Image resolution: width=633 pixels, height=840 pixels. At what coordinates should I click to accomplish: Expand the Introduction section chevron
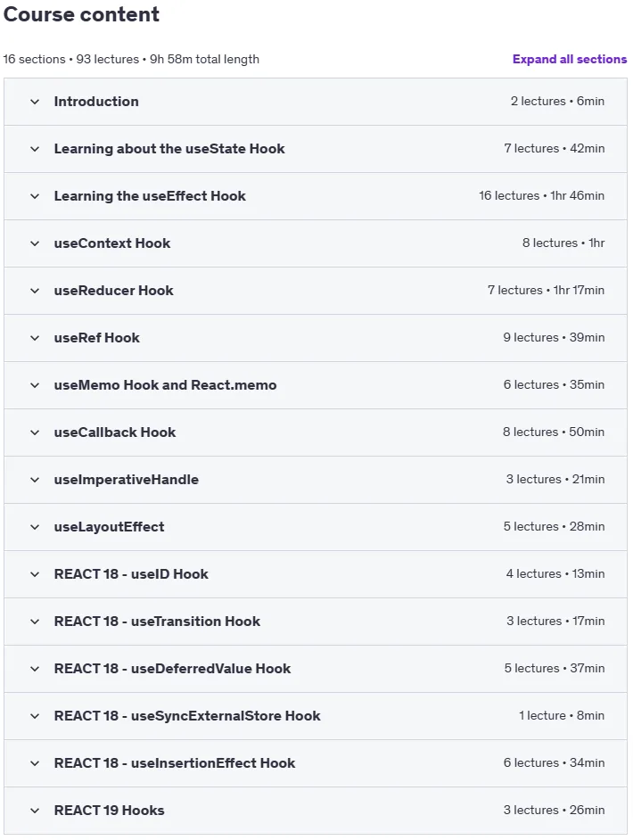tap(35, 102)
